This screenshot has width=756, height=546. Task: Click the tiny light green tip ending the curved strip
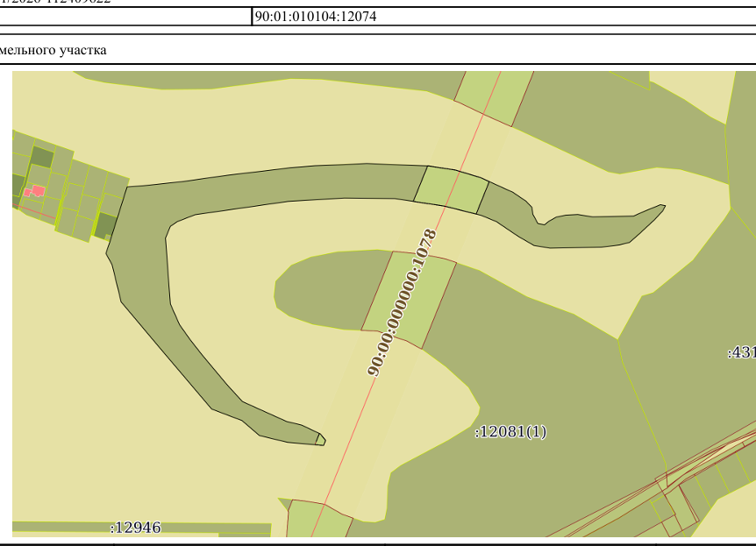point(320,439)
